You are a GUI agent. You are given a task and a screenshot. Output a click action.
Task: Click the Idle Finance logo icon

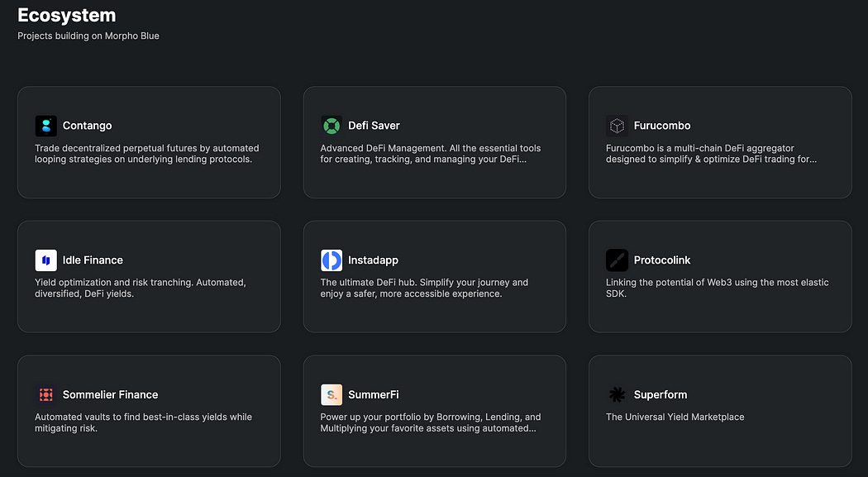click(x=46, y=260)
